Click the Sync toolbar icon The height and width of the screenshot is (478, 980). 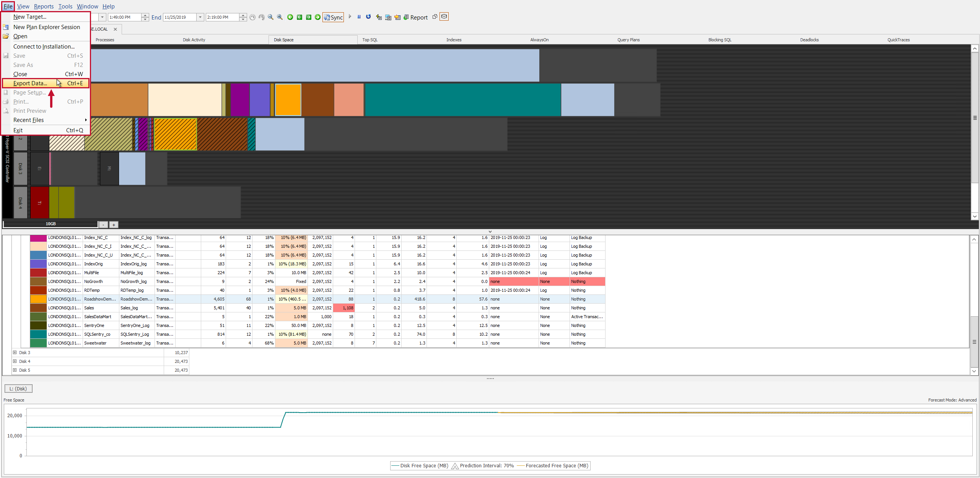[x=333, y=17]
